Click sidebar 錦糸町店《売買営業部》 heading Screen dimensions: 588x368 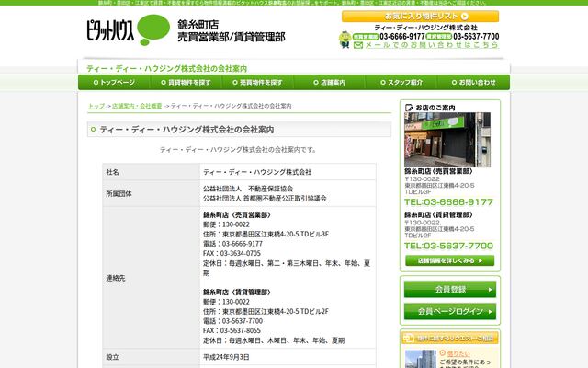(x=438, y=171)
